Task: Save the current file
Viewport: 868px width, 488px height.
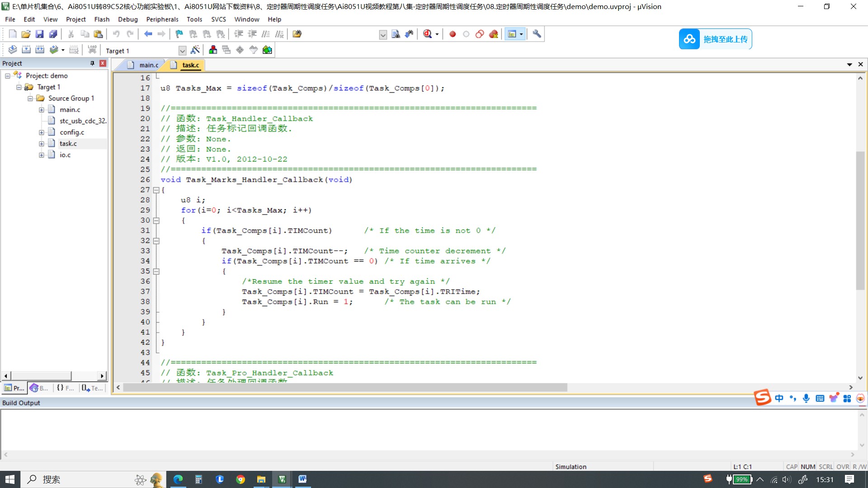Action: [x=40, y=34]
